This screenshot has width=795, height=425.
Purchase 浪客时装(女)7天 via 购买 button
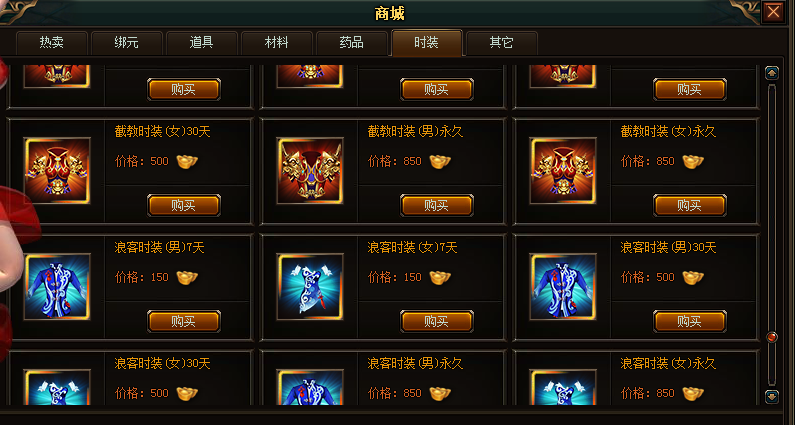[437, 322]
